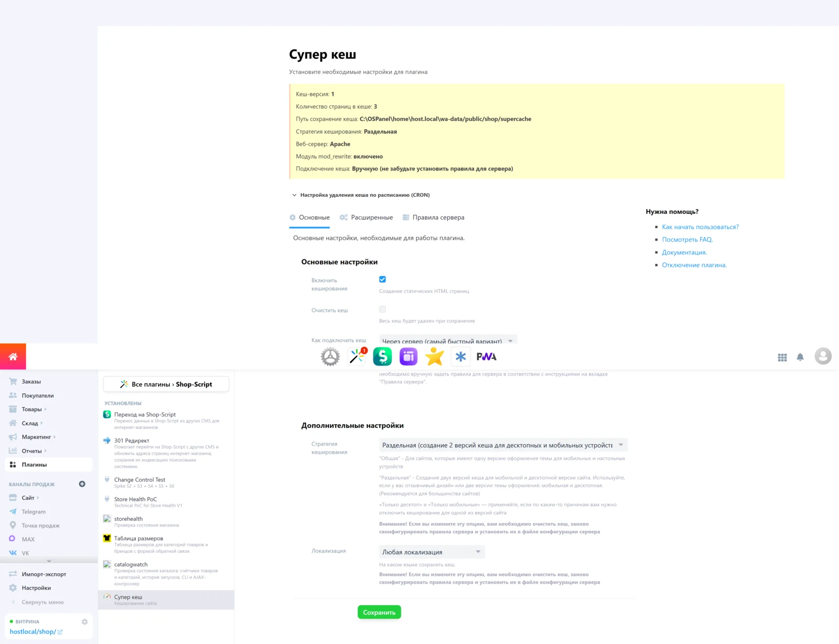The image size is (839, 644).
Task: Open Отключение плагина link
Action: pyautogui.click(x=694, y=265)
